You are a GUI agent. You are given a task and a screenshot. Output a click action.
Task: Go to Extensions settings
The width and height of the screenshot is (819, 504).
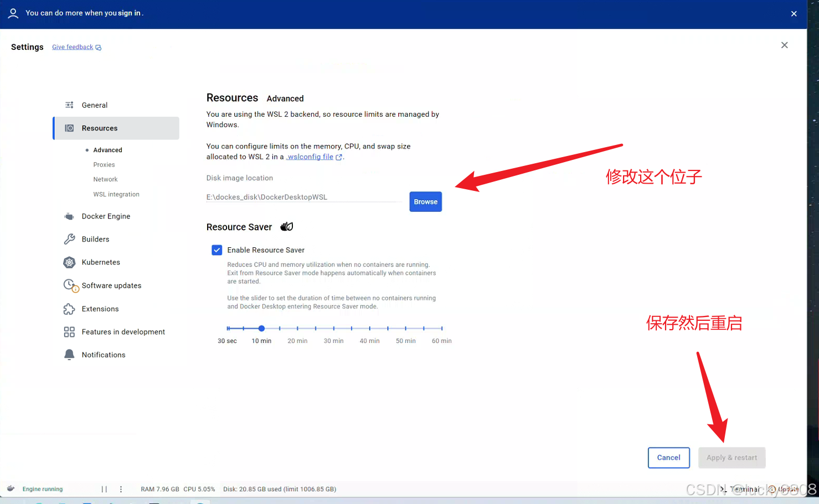point(100,309)
